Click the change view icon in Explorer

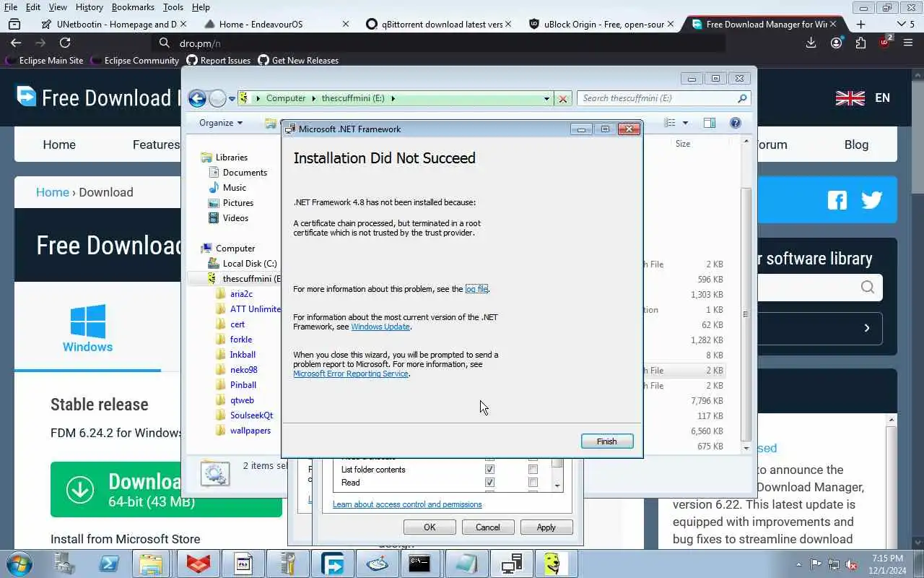coord(669,123)
